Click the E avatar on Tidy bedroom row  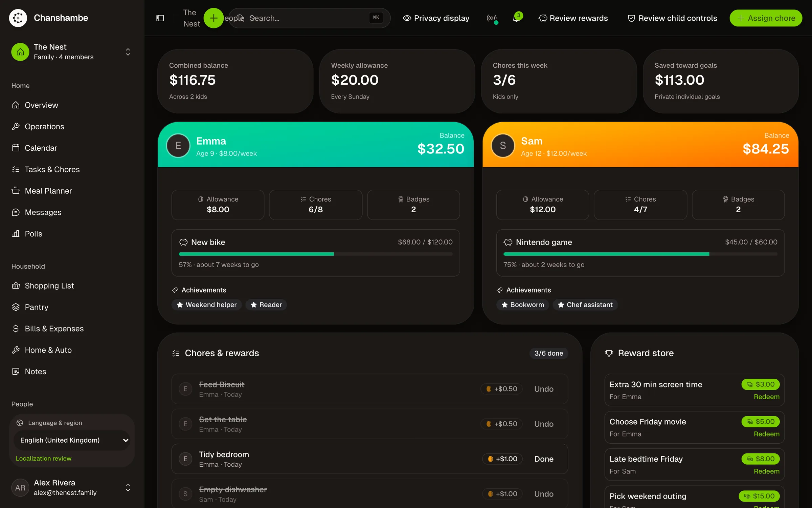(x=185, y=459)
